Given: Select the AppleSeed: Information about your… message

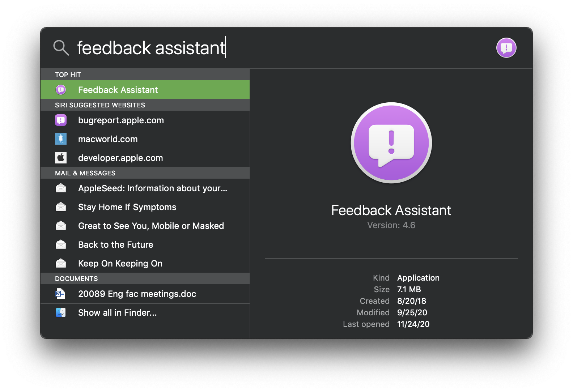Looking at the screenshot, I should coord(145,188).
